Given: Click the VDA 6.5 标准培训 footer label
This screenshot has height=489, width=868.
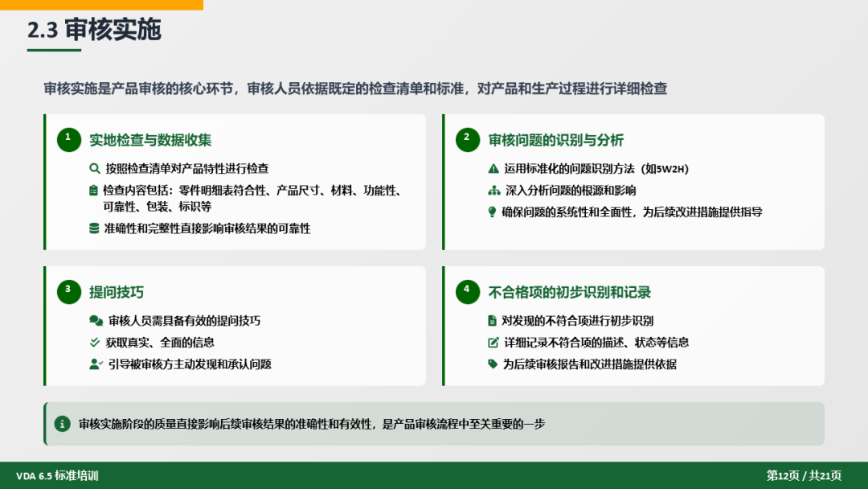Looking at the screenshot, I should point(57,476).
